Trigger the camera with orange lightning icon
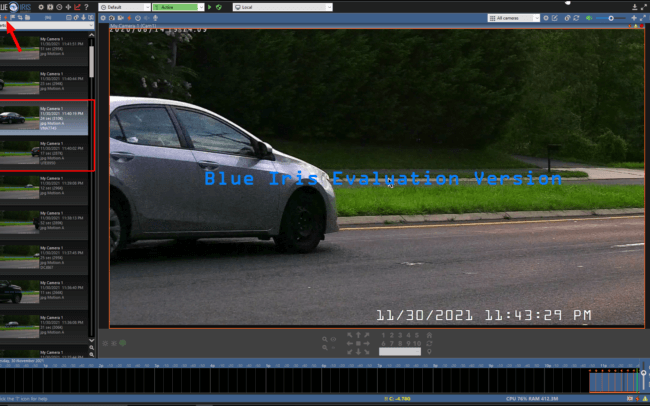Image resolution: width=650 pixels, height=406 pixels. pyautogui.click(x=129, y=18)
